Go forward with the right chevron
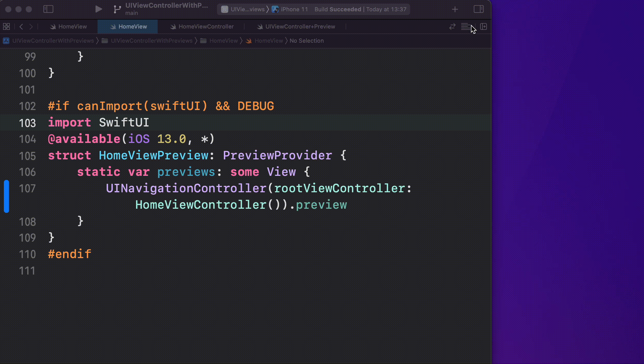Screen dimensions: 644x364 point(31,26)
